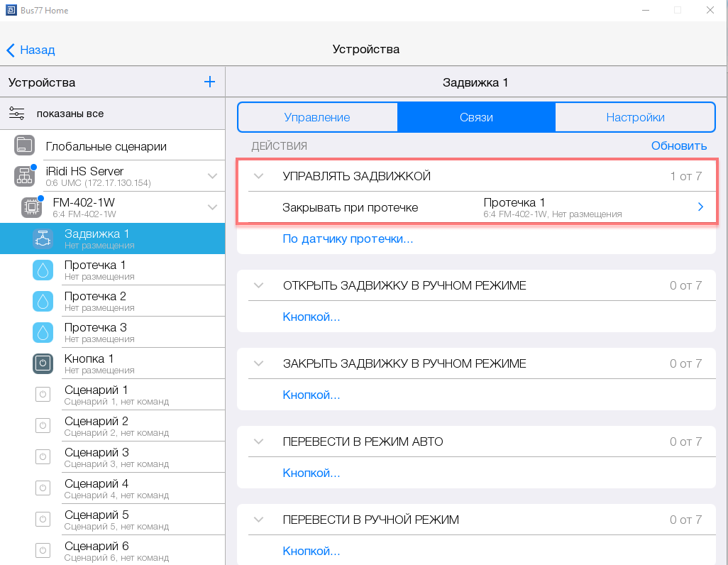Collapse the УПРАВЛЯТЬ ЗАДВИЖКОЙ section
This screenshot has height=565, width=728.
click(x=258, y=176)
